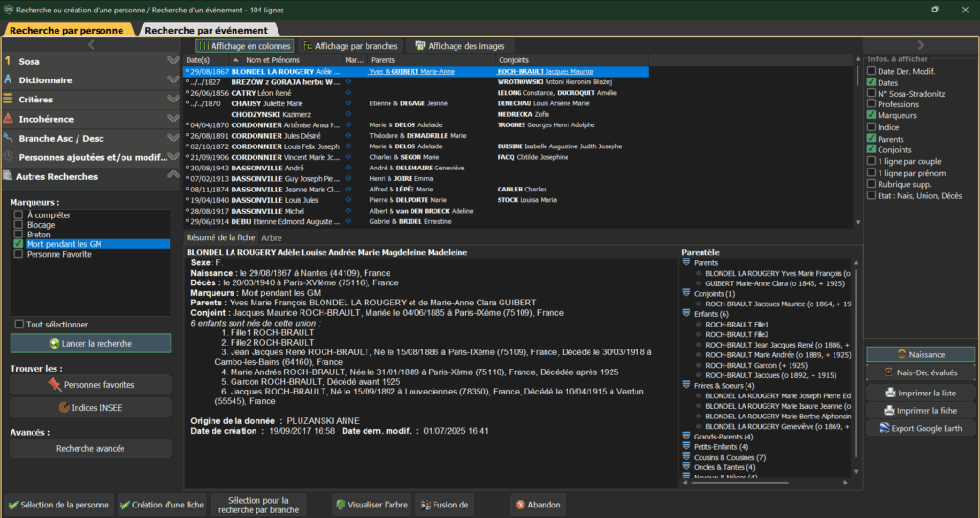Click the Branche Asc / Desc icon
Screen dimensions: 980x518
pyautogui.click(x=8, y=138)
